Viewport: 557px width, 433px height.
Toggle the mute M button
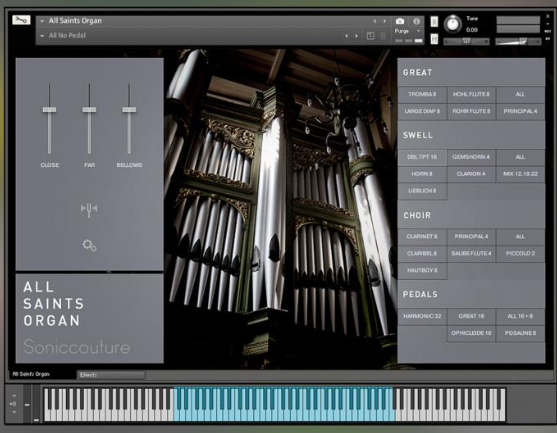pyautogui.click(x=434, y=39)
